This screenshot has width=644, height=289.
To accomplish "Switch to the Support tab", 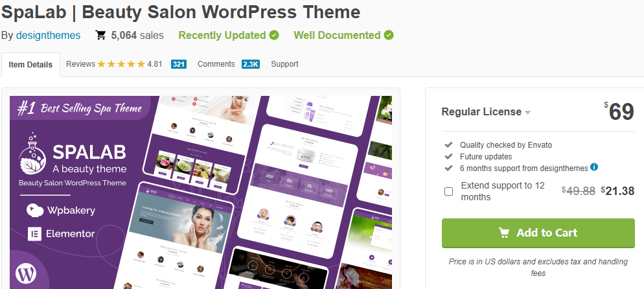I will [x=284, y=64].
